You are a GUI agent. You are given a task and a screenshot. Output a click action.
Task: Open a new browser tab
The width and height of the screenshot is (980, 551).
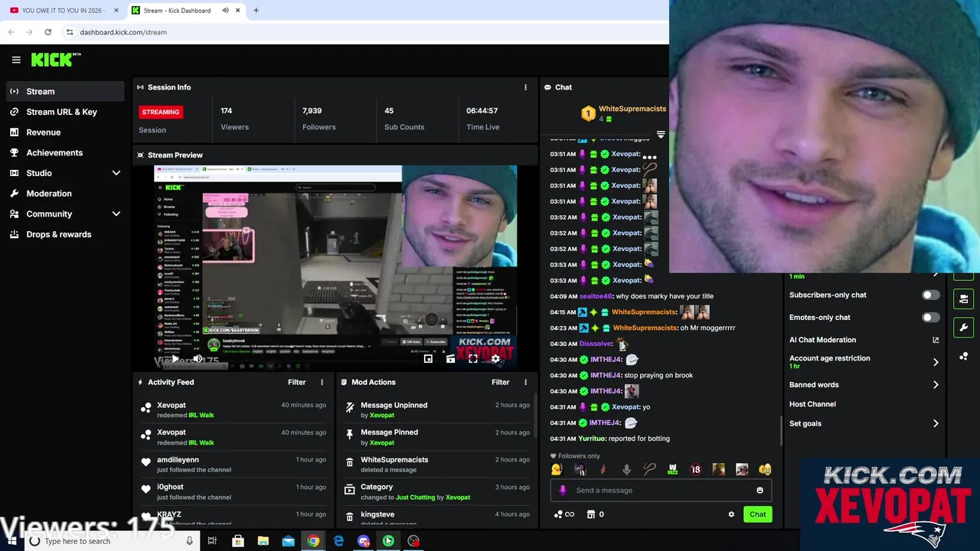point(256,11)
